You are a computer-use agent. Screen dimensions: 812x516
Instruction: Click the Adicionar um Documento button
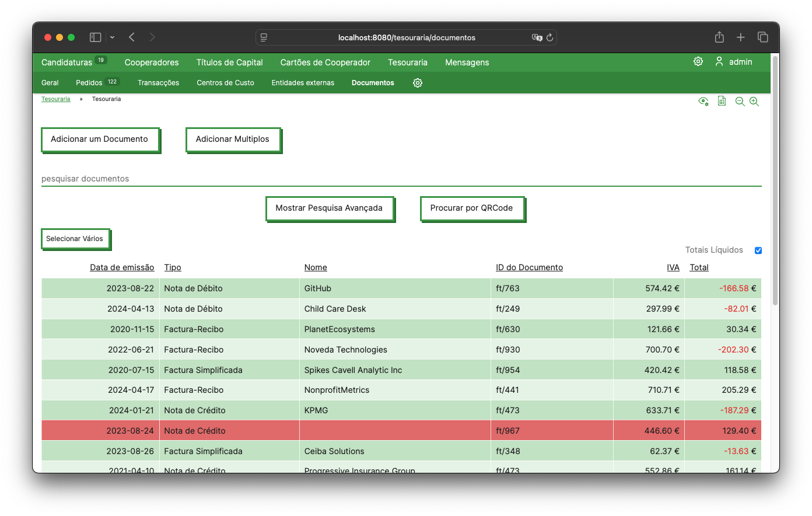pyautogui.click(x=100, y=140)
